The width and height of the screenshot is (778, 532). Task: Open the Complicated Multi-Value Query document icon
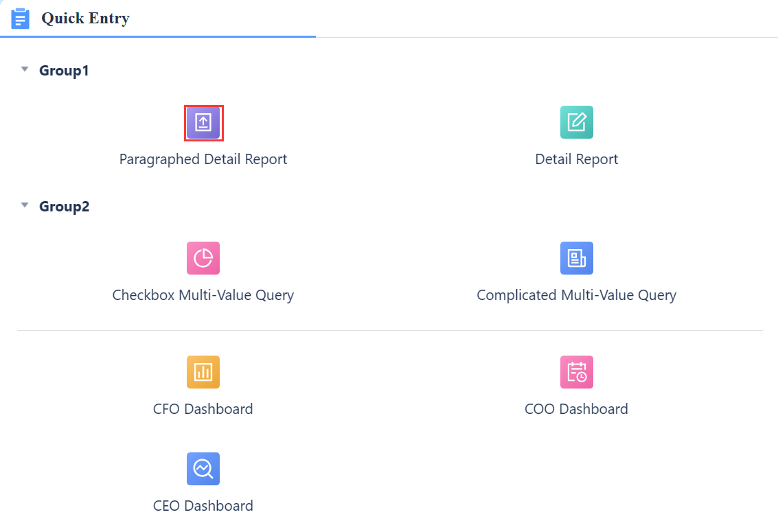click(576, 258)
